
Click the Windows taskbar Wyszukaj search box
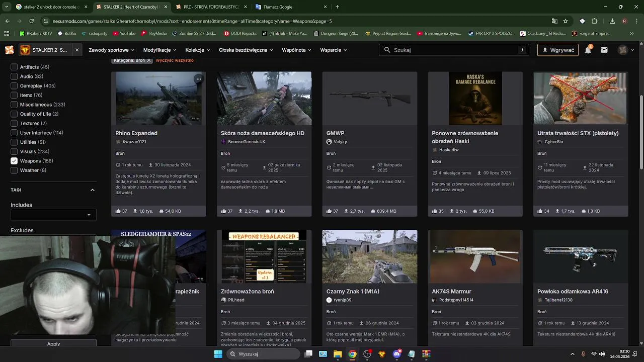263,354
